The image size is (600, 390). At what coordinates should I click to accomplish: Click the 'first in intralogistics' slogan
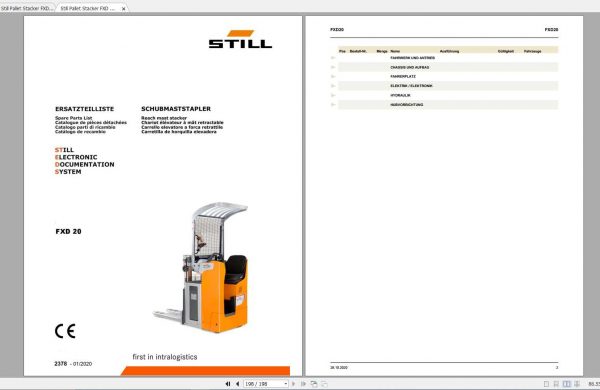[x=165, y=357]
